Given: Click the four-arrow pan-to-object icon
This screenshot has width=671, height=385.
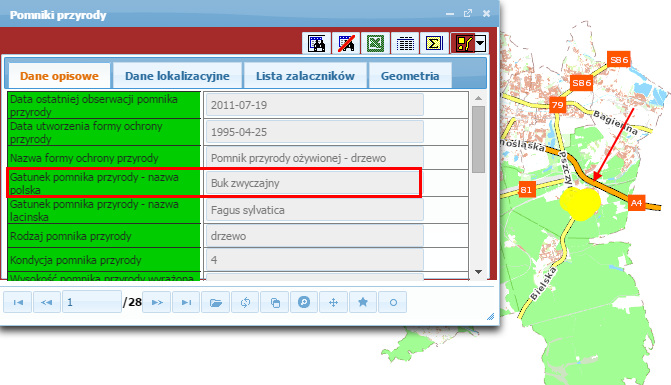Looking at the screenshot, I should click(333, 302).
